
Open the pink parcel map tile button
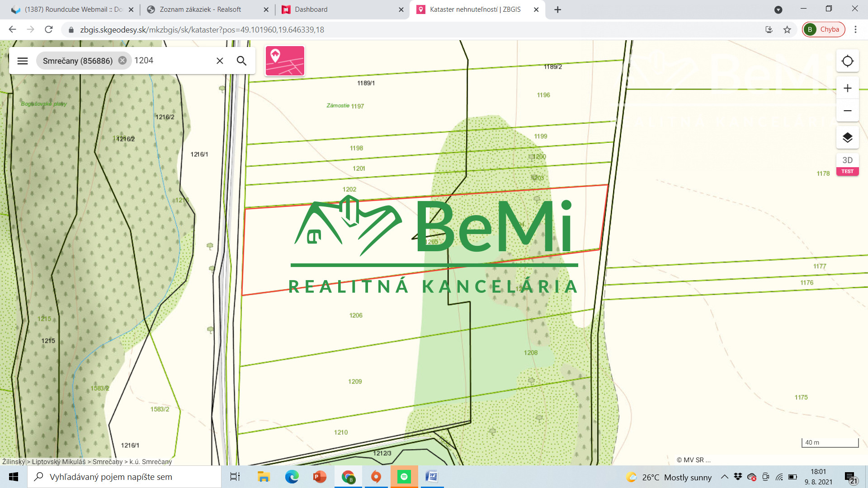(x=285, y=61)
